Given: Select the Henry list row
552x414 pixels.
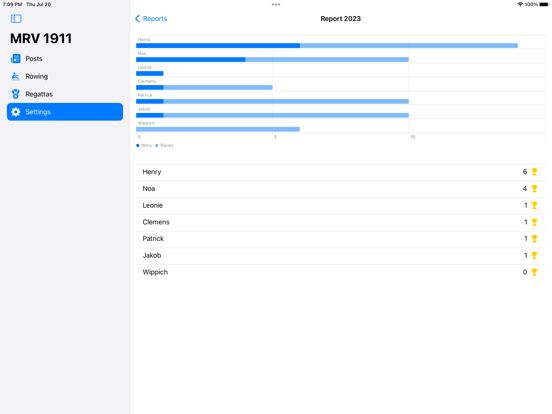Looking at the screenshot, I should (x=340, y=172).
